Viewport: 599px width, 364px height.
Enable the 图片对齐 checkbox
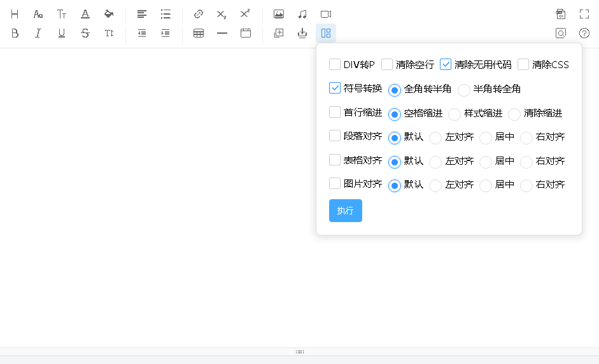pyautogui.click(x=335, y=183)
